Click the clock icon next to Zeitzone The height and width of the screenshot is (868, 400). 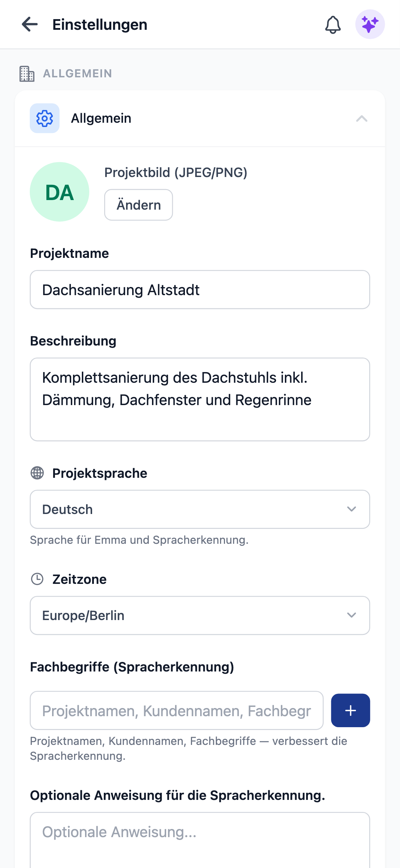click(x=38, y=579)
